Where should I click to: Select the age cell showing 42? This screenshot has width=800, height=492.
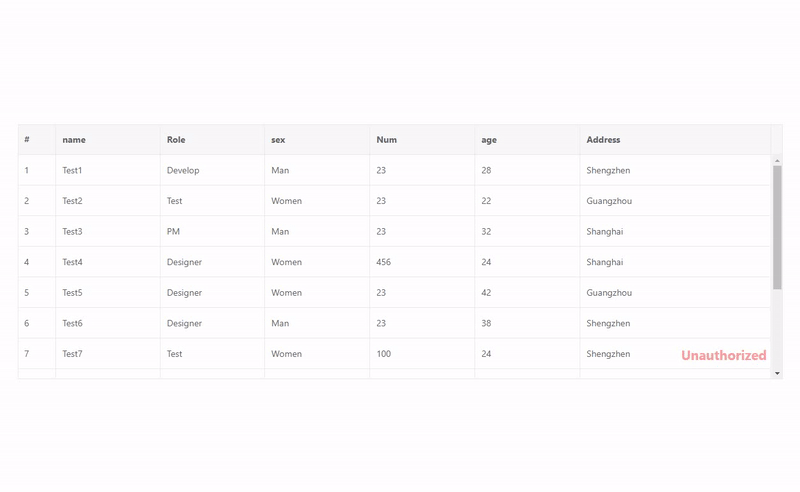coord(487,293)
